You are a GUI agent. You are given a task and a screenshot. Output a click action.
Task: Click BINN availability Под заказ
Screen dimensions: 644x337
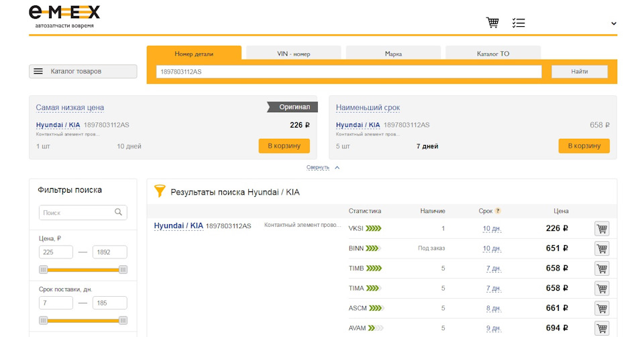[x=431, y=248]
